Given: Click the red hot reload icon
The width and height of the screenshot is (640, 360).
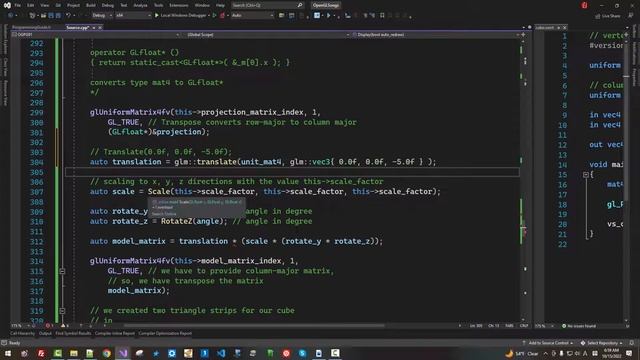Looking at the screenshot, I should pyautogui.click(x=222, y=16).
